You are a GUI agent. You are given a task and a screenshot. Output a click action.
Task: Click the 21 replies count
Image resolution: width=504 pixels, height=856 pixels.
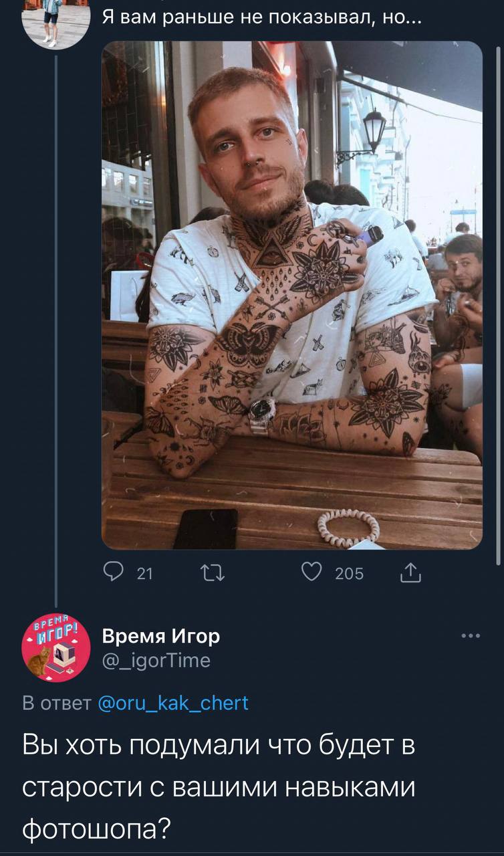click(144, 573)
